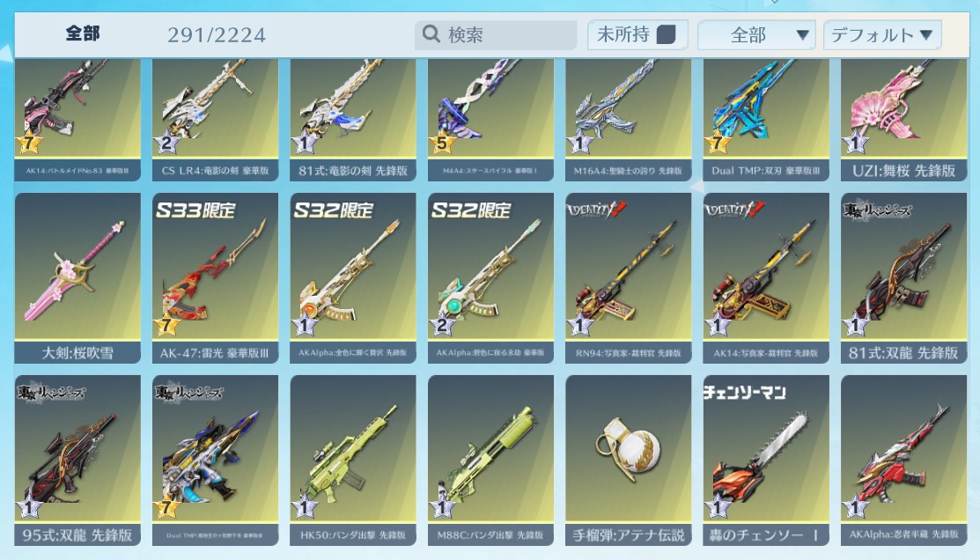Image resolution: width=980 pixels, height=560 pixels.
Task: Click the デフォルト dropdown arrow
Action: tap(926, 35)
